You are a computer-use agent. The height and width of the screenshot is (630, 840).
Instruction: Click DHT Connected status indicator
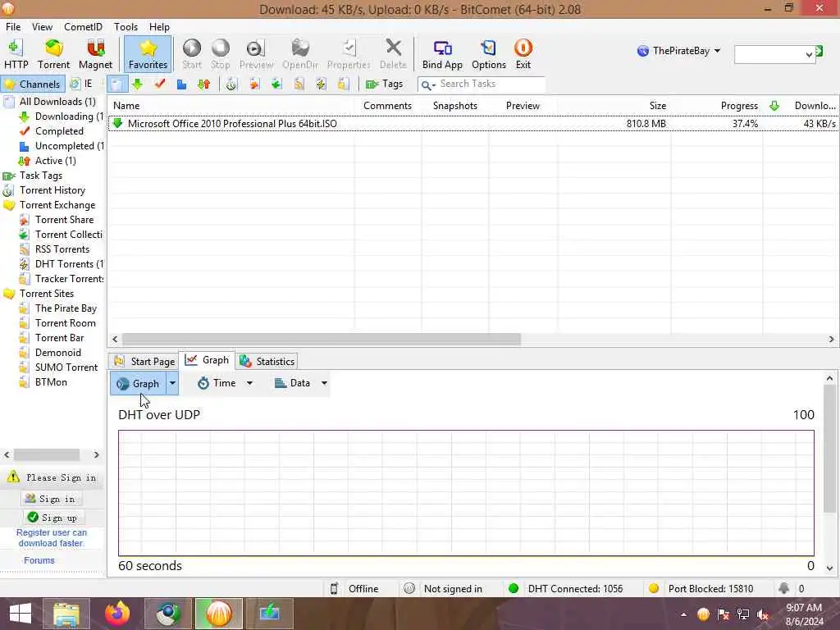coord(566,589)
